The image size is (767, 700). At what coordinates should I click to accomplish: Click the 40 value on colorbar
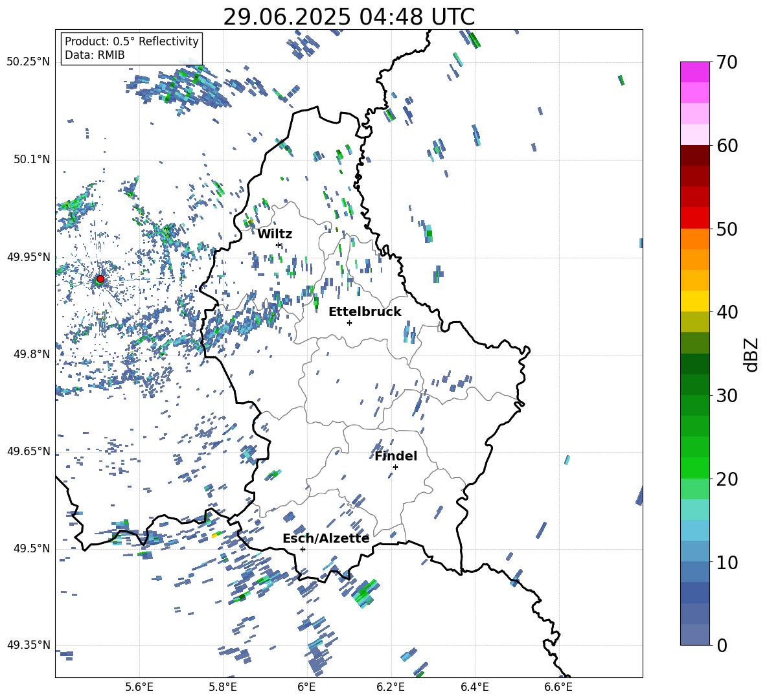click(x=727, y=312)
